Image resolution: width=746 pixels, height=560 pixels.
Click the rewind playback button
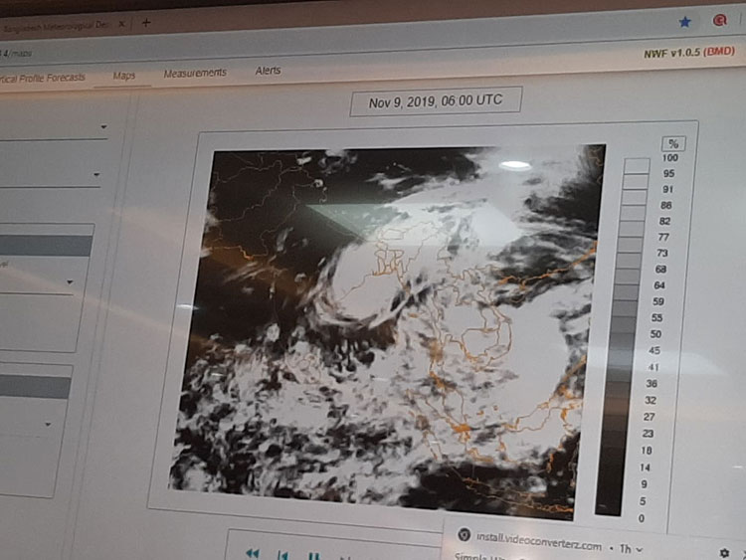pos(252,552)
